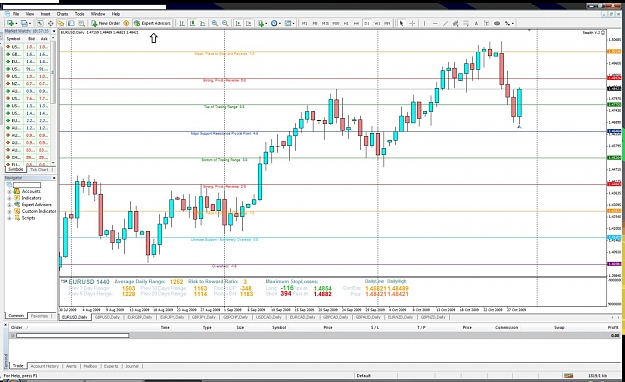Screen dimensions: 625x382
Task: Select the Vertical Line drawing tool
Action: [x=424, y=23]
